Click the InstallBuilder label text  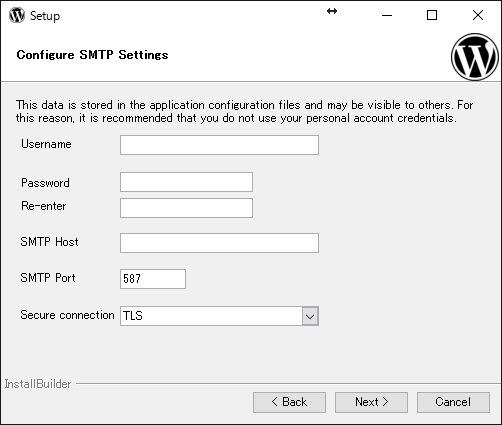point(38,384)
